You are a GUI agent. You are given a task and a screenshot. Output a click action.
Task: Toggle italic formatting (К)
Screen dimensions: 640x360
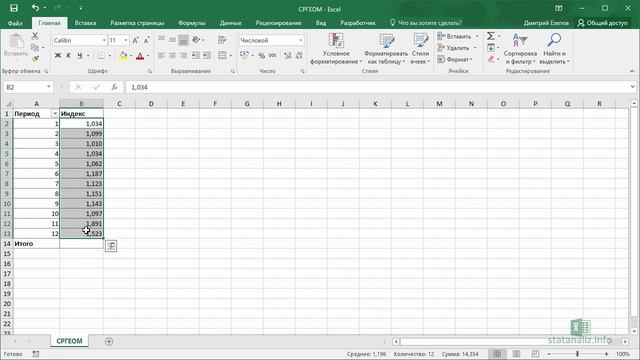[69, 56]
